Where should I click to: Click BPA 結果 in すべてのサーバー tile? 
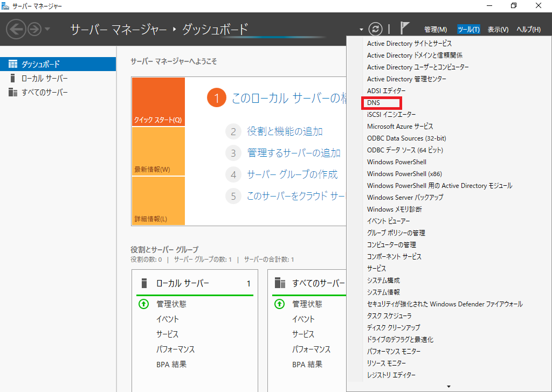(307, 364)
